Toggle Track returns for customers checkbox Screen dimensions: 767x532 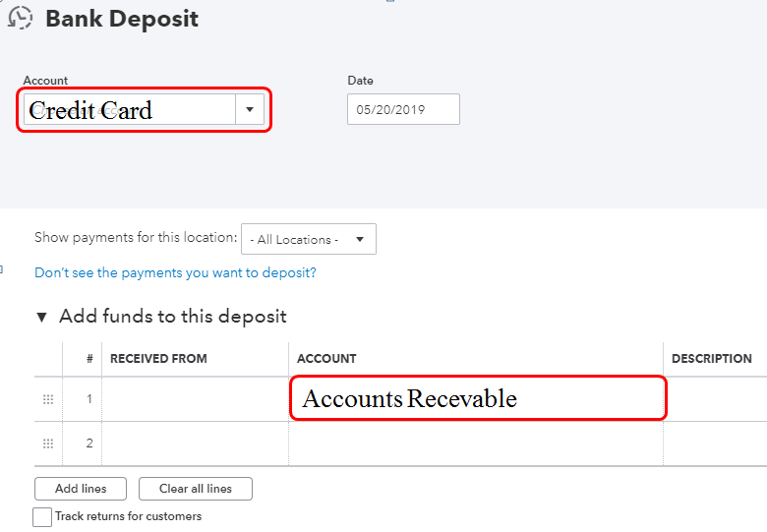pyautogui.click(x=42, y=516)
